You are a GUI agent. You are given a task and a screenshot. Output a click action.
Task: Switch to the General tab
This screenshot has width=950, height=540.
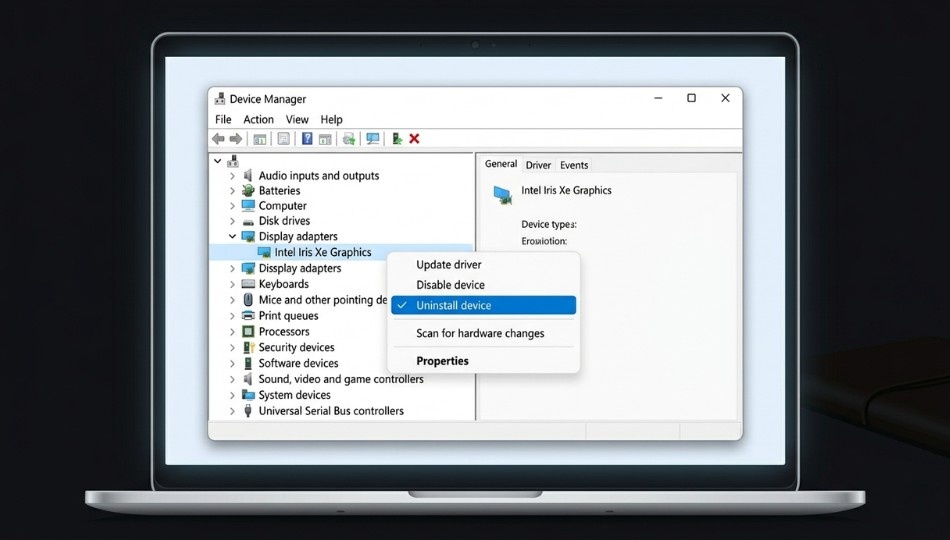click(x=500, y=164)
